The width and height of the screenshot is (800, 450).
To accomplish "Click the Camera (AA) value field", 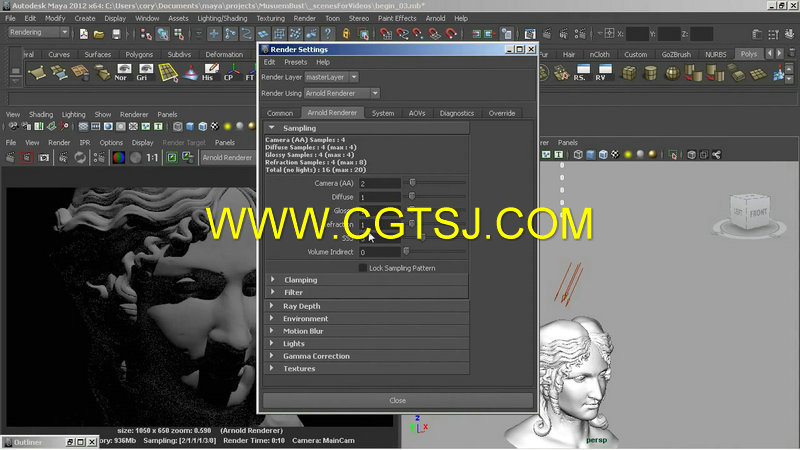I will (380, 183).
